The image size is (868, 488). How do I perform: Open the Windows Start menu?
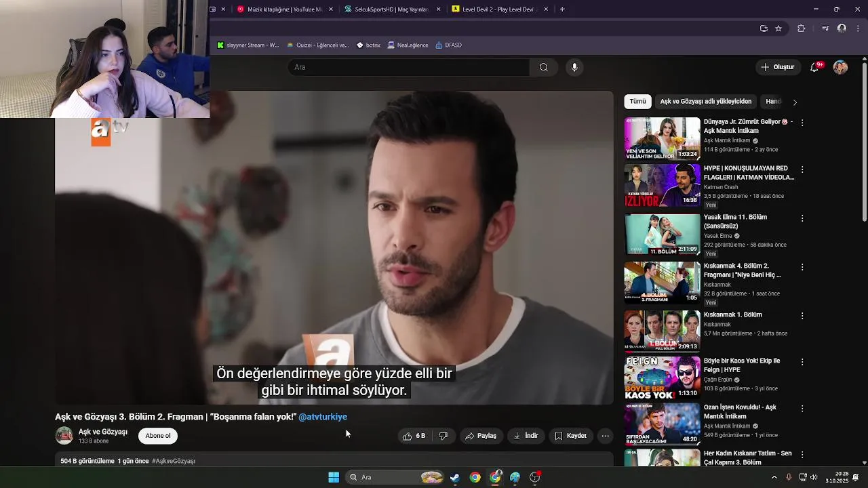click(x=334, y=477)
